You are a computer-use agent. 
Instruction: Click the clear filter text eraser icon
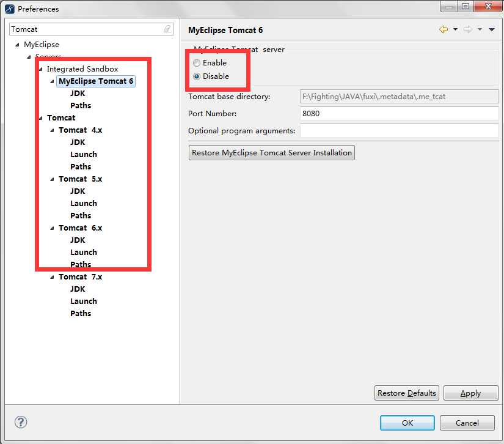click(x=167, y=29)
